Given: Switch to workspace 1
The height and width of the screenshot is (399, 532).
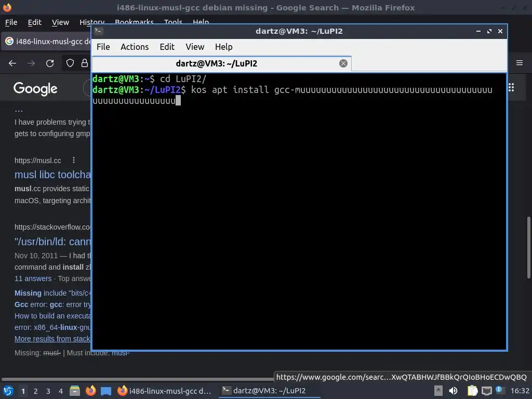Looking at the screenshot, I should (x=23, y=391).
